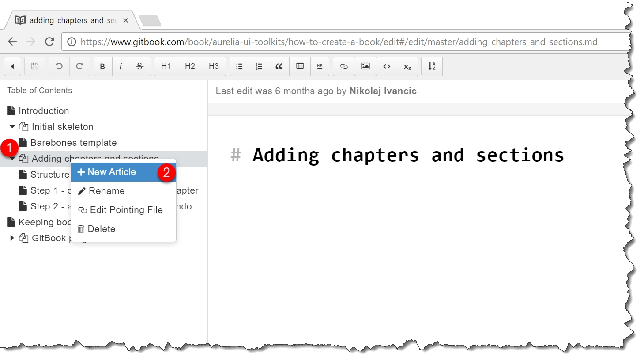Viewport: 644px width, 361px height.
Task: Insert a link using toolbar icon
Action: click(x=344, y=66)
